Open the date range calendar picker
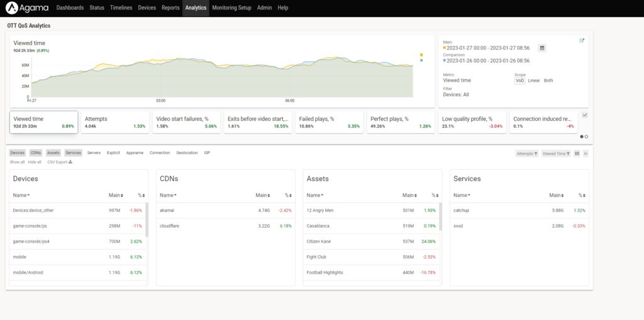 click(x=542, y=48)
